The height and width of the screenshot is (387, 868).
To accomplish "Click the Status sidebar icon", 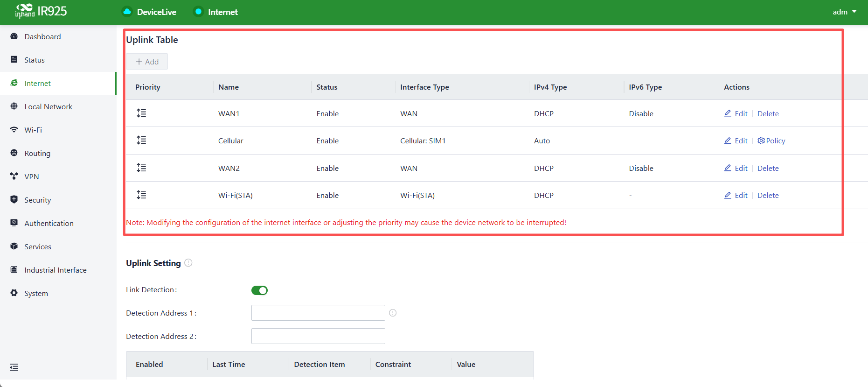I will 14,60.
